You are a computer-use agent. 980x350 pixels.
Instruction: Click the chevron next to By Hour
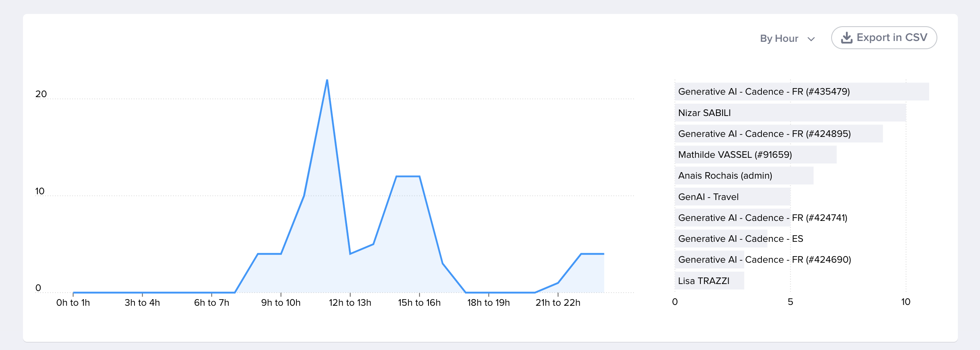coord(811,39)
